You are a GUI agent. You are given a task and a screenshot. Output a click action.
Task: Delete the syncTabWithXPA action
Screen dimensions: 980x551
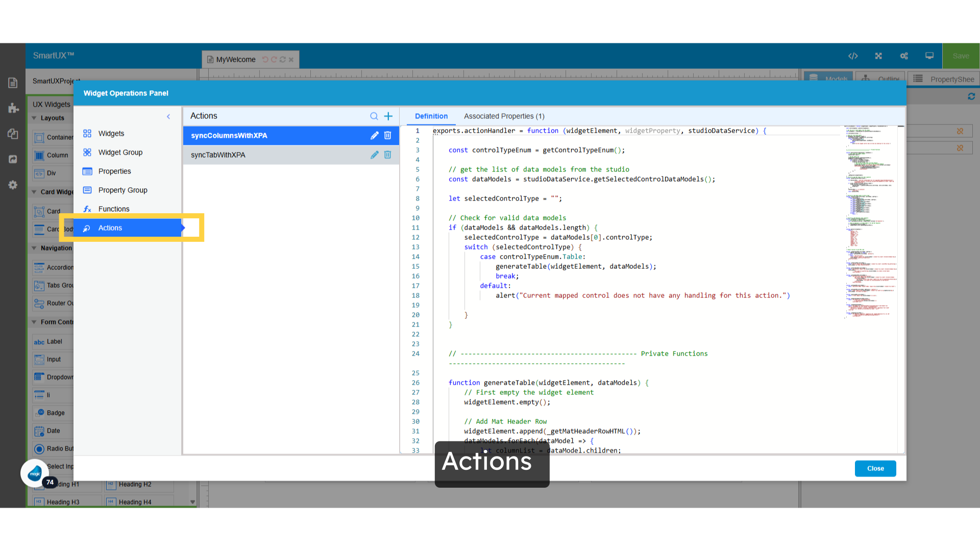point(387,155)
